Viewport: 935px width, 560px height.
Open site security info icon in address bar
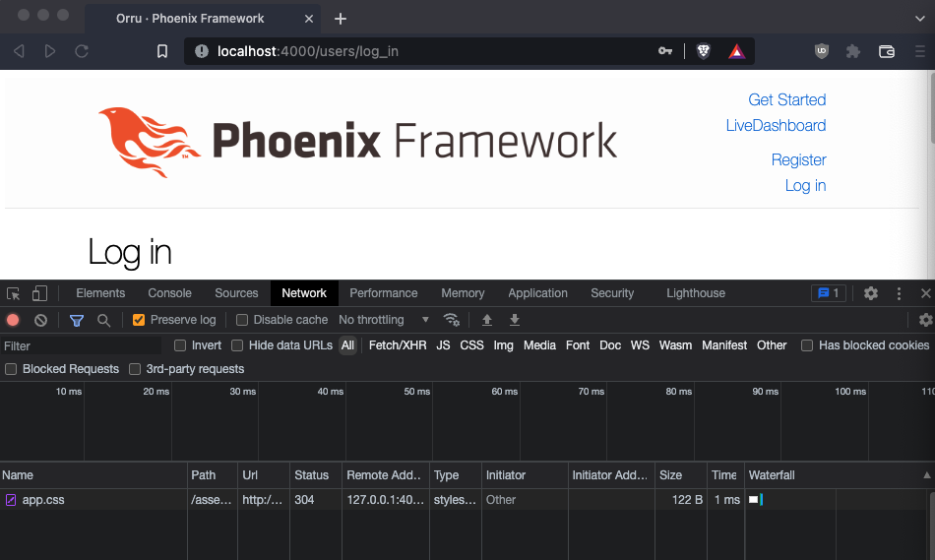[x=202, y=51]
